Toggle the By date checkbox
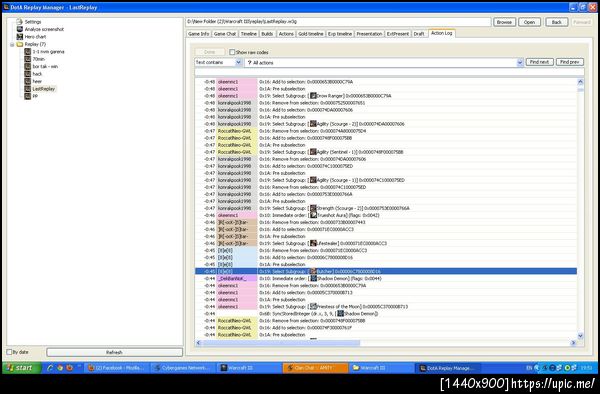Image resolution: width=600 pixels, height=394 pixels. 9,352
